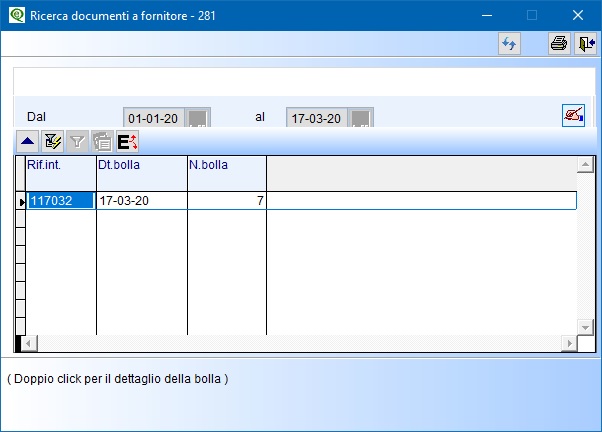Viewport: 602px width, 432px height.
Task: Click the application logo in title bar
Action: [17, 15]
